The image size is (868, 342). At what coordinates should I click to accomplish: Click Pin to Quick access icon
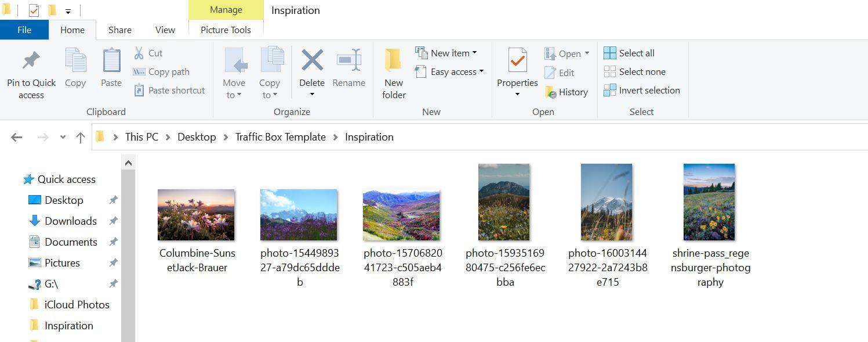click(x=31, y=60)
